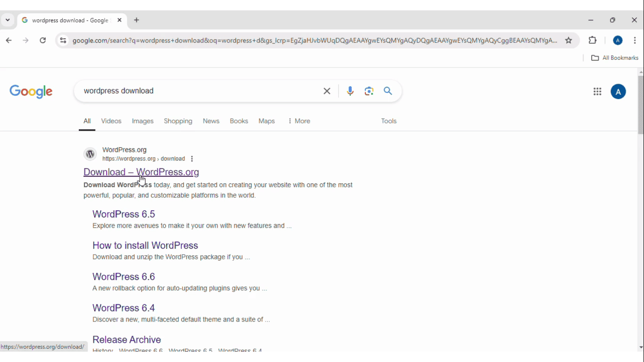The image size is (644, 362).
Task: Click "Explore more avenues" description text
Action: point(192,226)
